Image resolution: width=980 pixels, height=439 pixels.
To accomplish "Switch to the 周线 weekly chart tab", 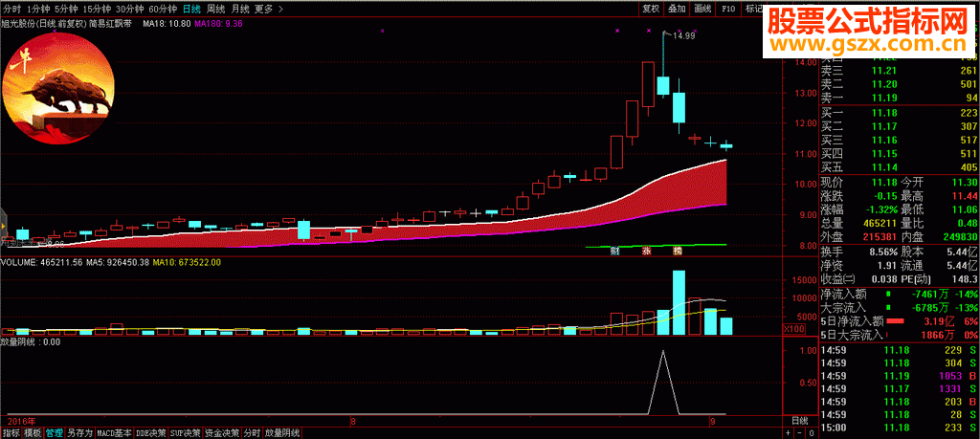I will (x=215, y=10).
